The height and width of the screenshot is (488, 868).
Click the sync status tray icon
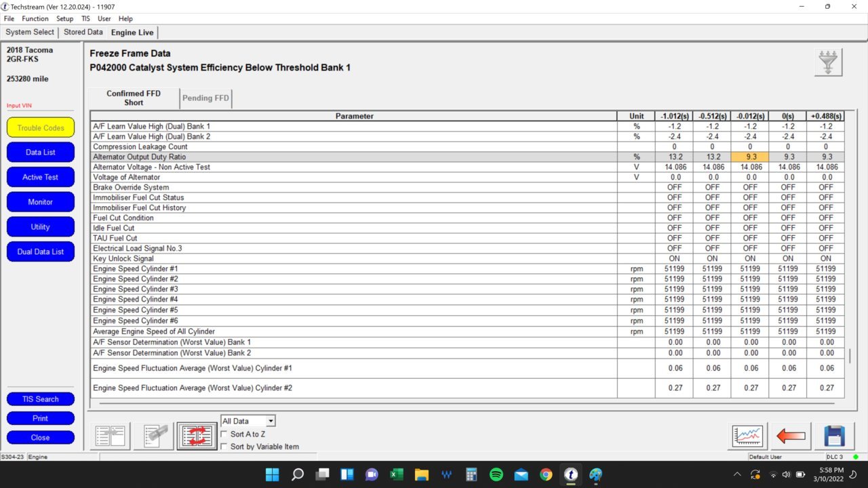coord(755,474)
